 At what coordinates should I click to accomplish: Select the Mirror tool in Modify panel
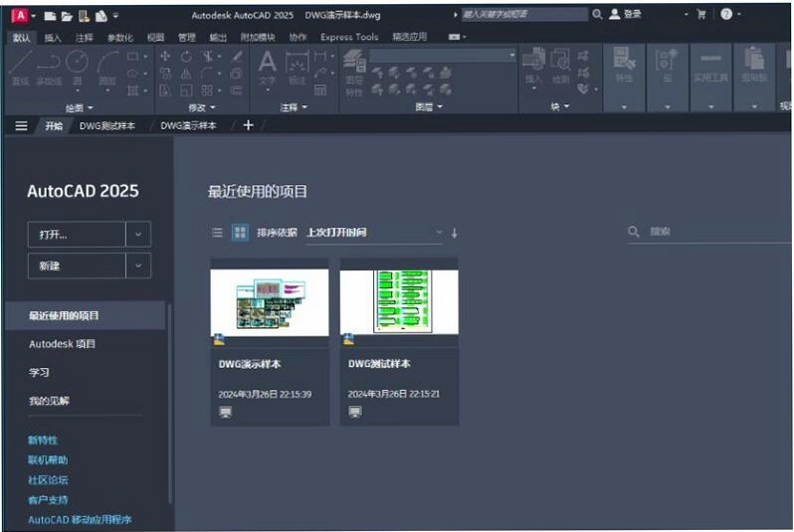186,74
